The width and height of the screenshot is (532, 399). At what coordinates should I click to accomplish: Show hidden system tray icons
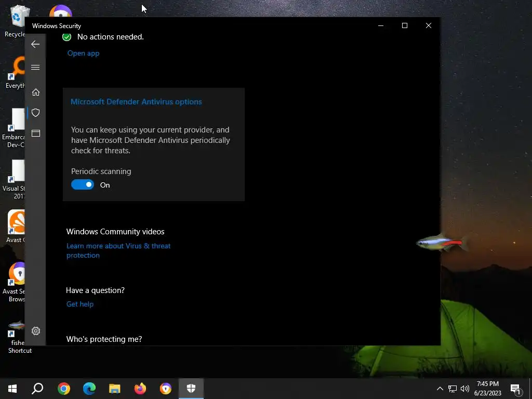coord(440,389)
